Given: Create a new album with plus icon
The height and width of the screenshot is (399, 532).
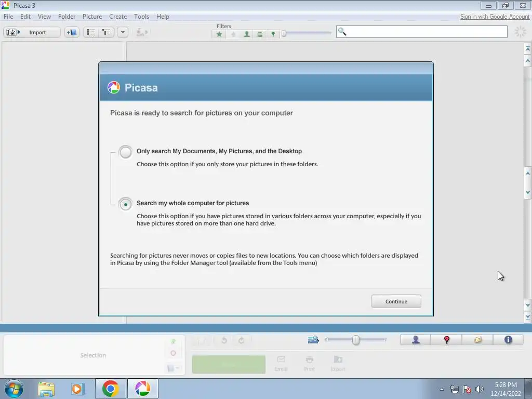Looking at the screenshot, I should click(72, 32).
